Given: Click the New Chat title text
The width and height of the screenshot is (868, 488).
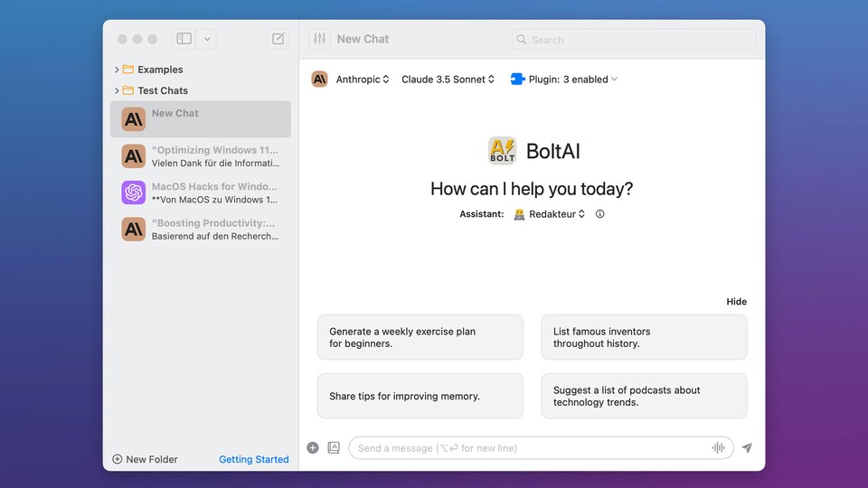Looking at the screenshot, I should [x=363, y=39].
